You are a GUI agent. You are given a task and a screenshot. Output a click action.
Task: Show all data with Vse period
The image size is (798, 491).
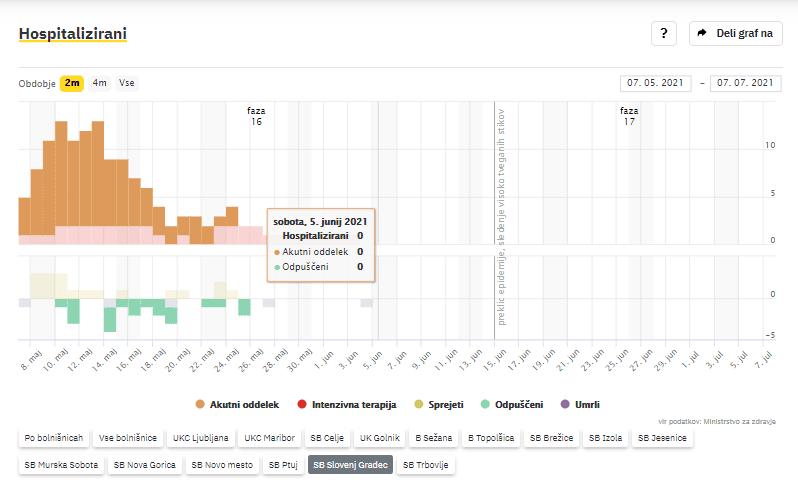pyautogui.click(x=127, y=83)
